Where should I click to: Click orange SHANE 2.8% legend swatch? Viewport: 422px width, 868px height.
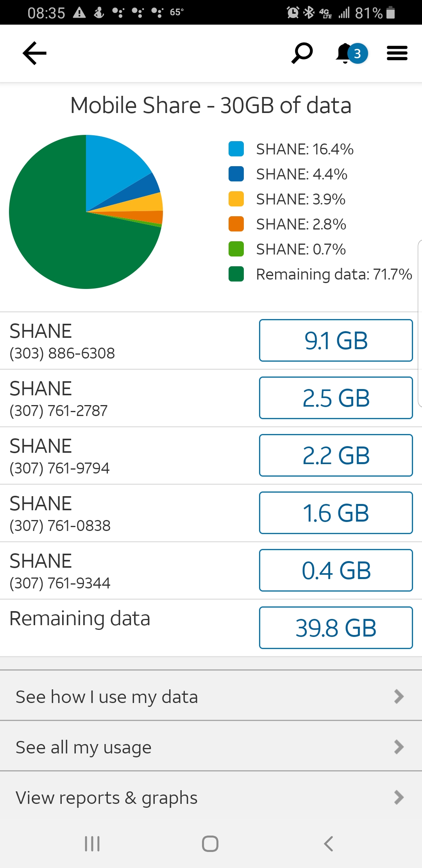[236, 224]
